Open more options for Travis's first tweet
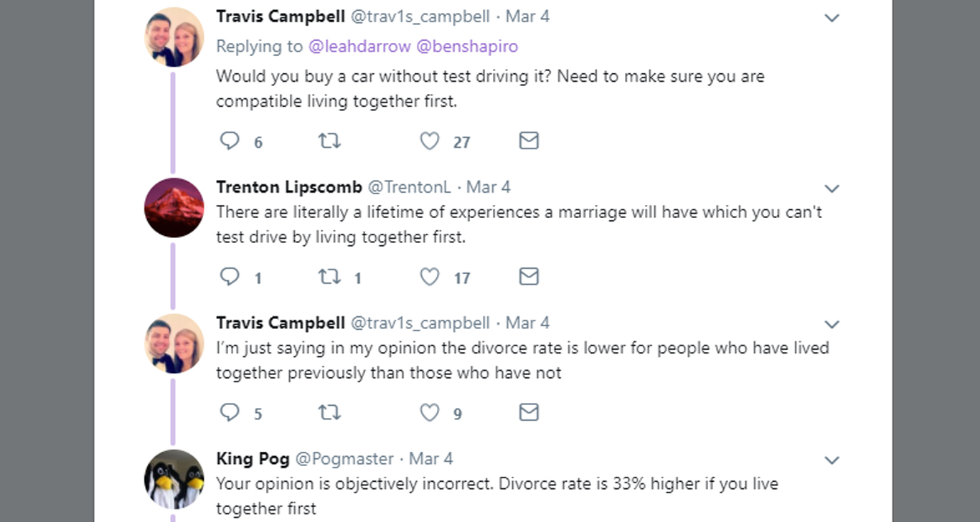This screenshot has height=522, width=980. point(831,19)
